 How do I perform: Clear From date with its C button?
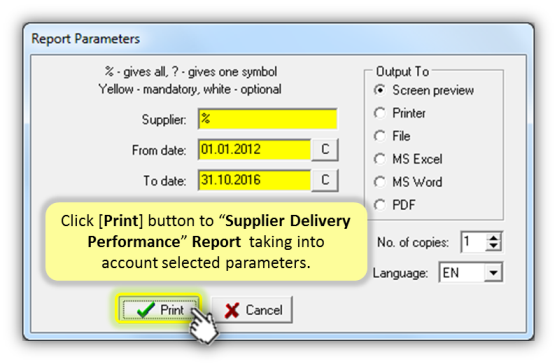(325, 150)
